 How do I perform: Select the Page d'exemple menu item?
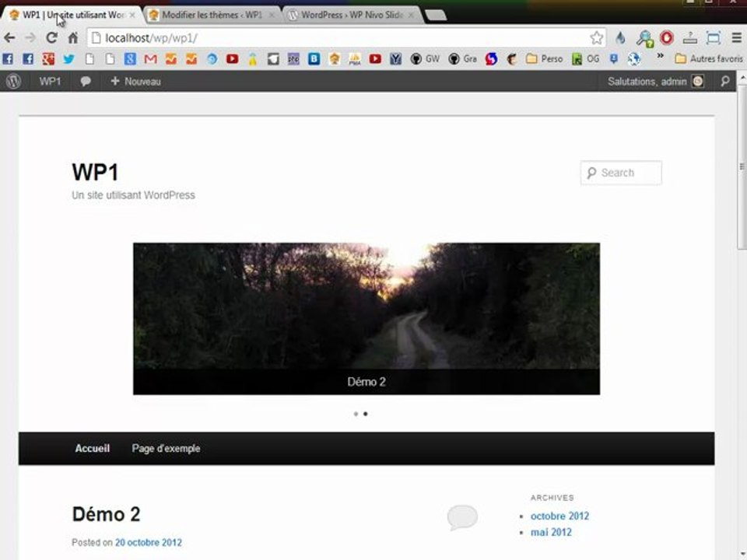pos(166,449)
